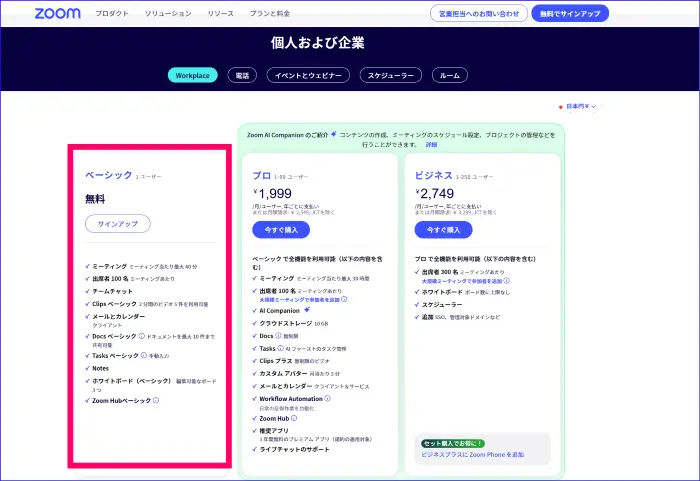The width and height of the screenshot is (700, 481).
Task: Click サインアップ under ベーシック plan
Action: 118,223
